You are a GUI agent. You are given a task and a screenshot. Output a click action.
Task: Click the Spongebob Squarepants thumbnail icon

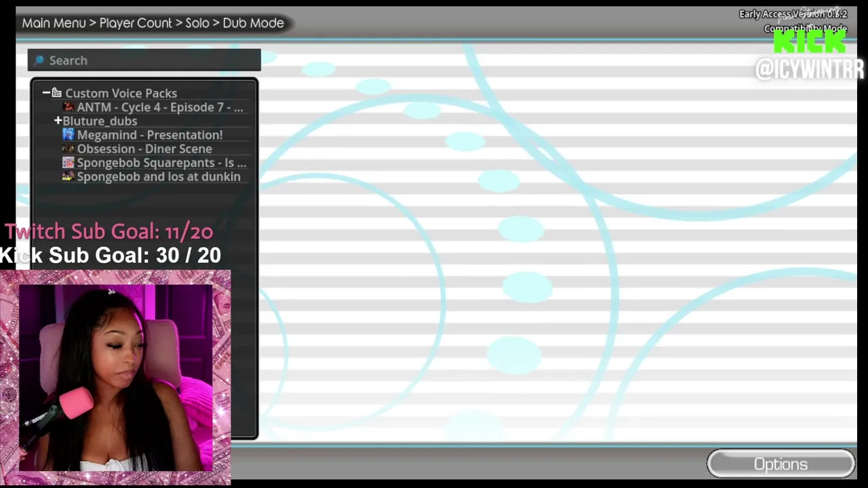click(68, 163)
